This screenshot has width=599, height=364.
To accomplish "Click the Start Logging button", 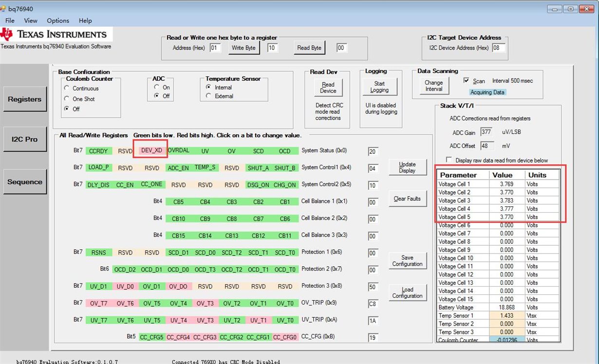I will (379, 87).
